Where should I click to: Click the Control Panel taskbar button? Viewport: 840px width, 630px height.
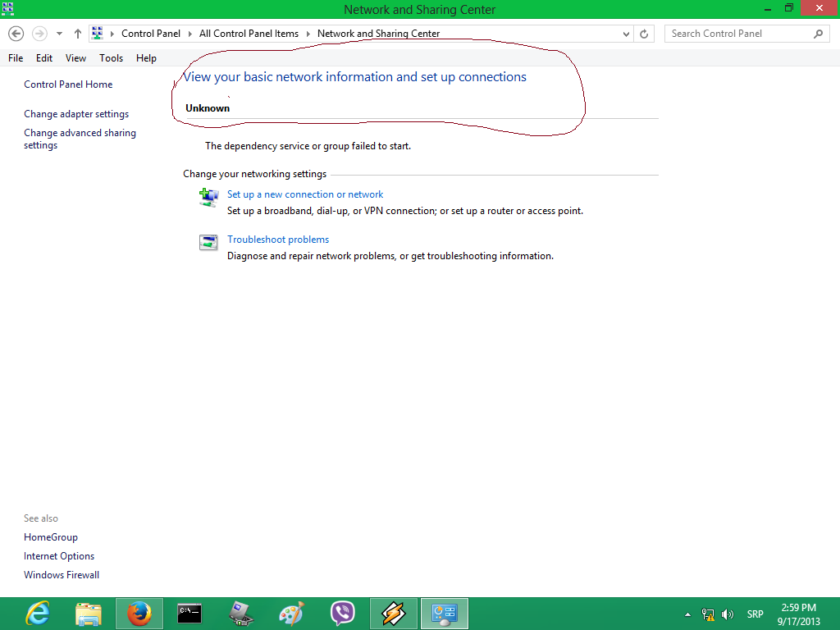[x=444, y=614]
